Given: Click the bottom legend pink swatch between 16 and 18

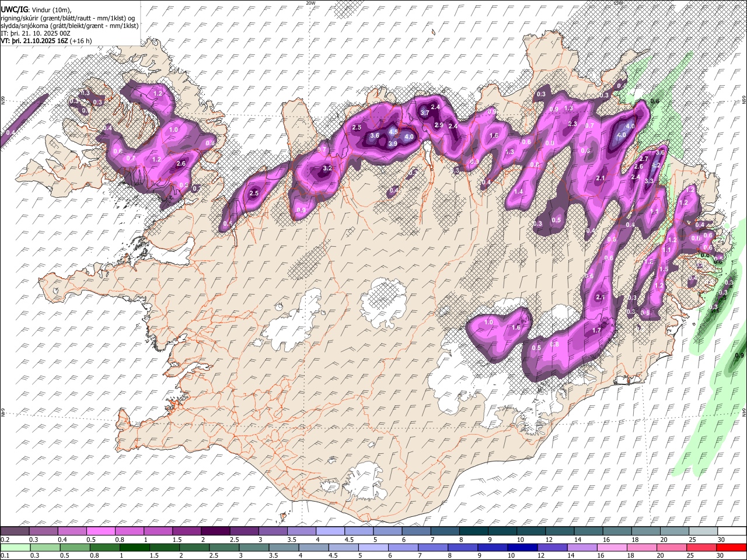Looking at the screenshot, I should pos(612,547).
